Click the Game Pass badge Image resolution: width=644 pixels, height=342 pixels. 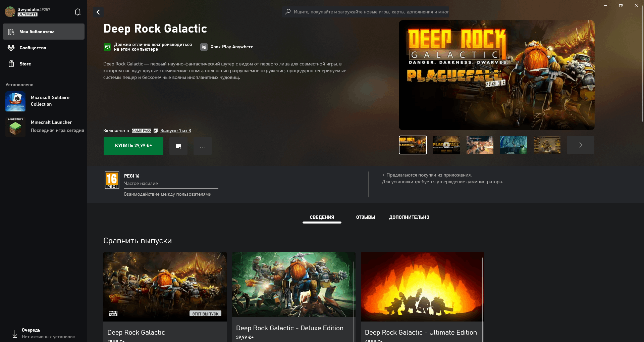[141, 131]
